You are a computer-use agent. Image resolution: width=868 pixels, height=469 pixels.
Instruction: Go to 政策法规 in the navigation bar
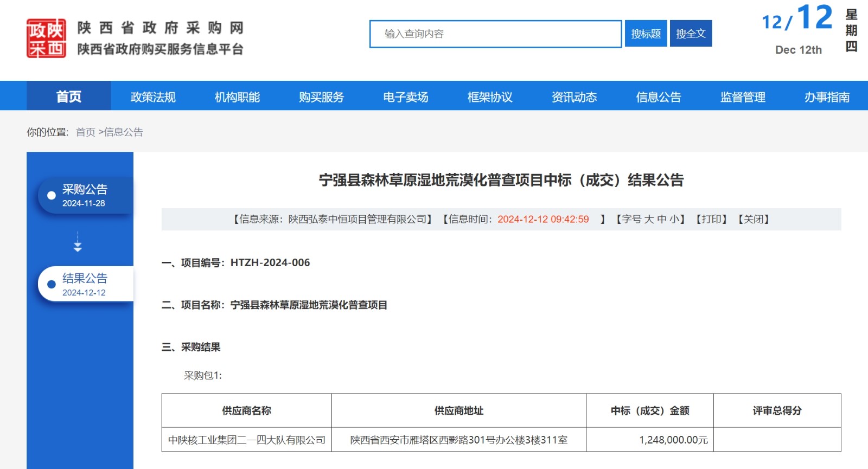153,97
